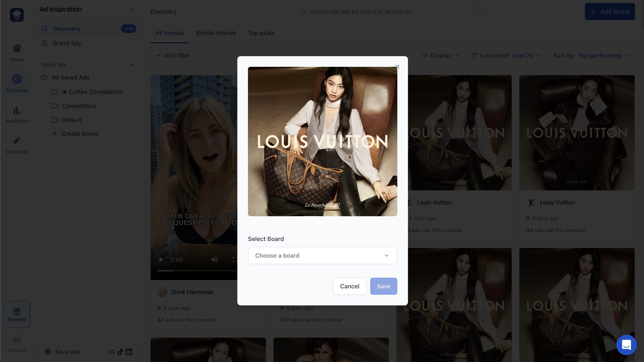
Task: Switch to All brands tab
Action: (169, 33)
